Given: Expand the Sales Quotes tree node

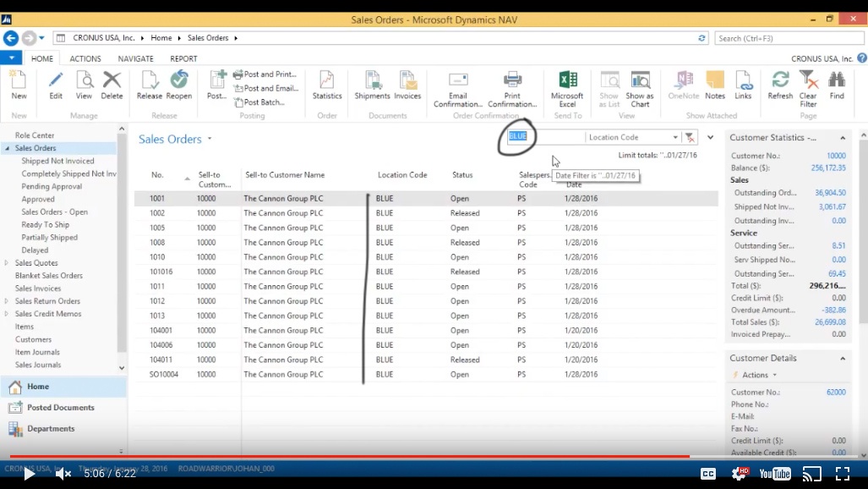Looking at the screenshot, I should pyautogui.click(x=7, y=263).
